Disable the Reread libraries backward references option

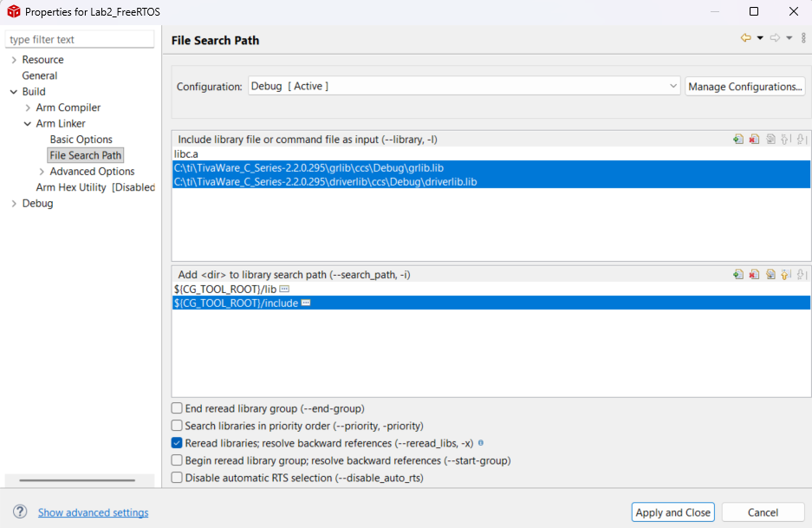(x=177, y=442)
